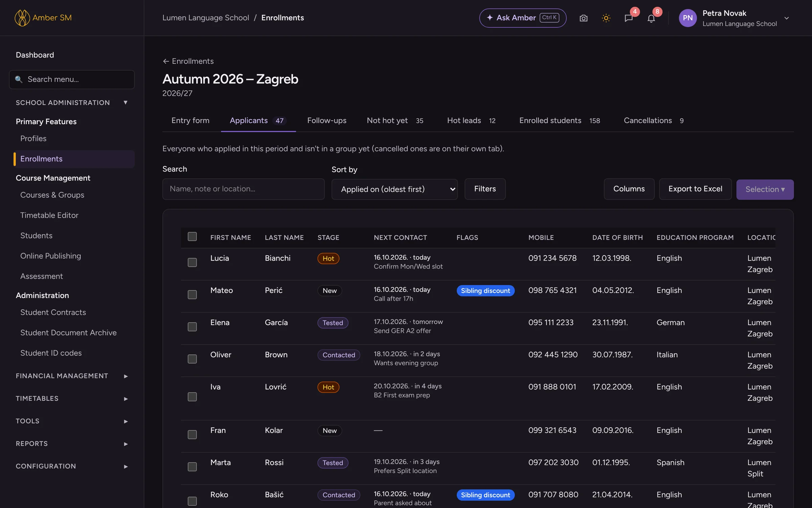Click the Hot stage badge for Lucia

coord(328,258)
